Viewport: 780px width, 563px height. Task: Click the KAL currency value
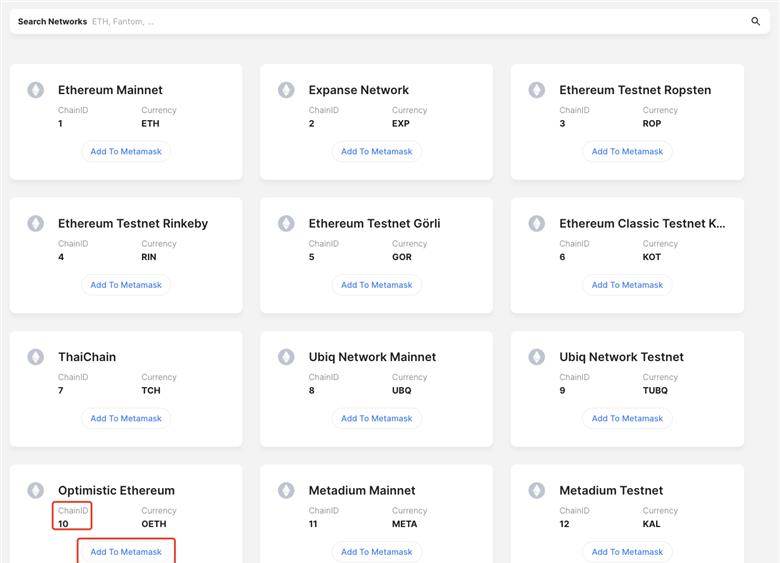(x=652, y=524)
